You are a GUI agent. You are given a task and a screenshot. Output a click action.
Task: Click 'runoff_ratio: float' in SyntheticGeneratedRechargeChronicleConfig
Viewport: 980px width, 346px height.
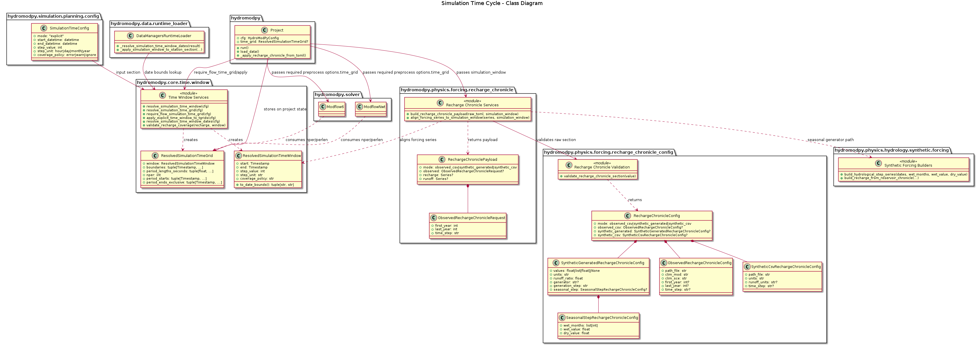coord(568,278)
